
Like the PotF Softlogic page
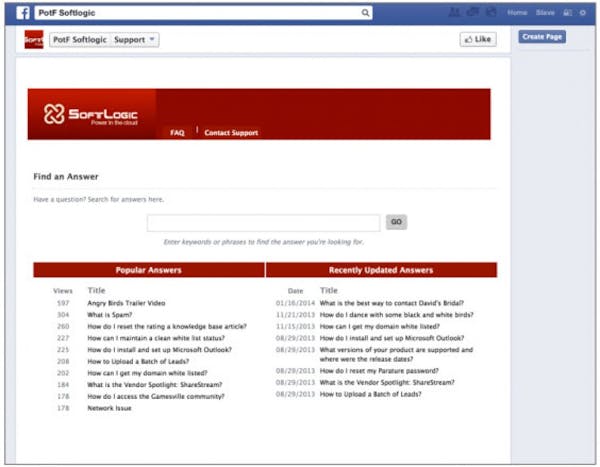click(478, 39)
